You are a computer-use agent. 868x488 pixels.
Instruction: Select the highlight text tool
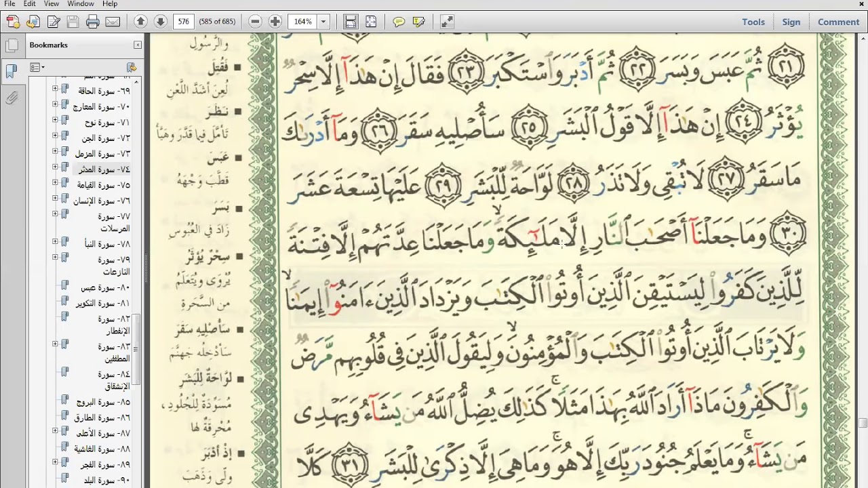[419, 22]
